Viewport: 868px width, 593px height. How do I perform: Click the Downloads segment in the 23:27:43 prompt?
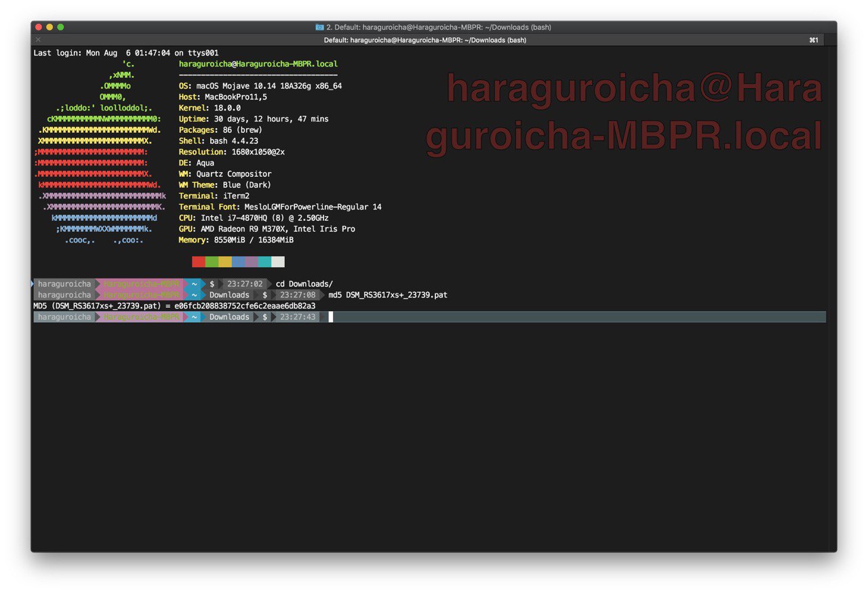[x=229, y=317]
